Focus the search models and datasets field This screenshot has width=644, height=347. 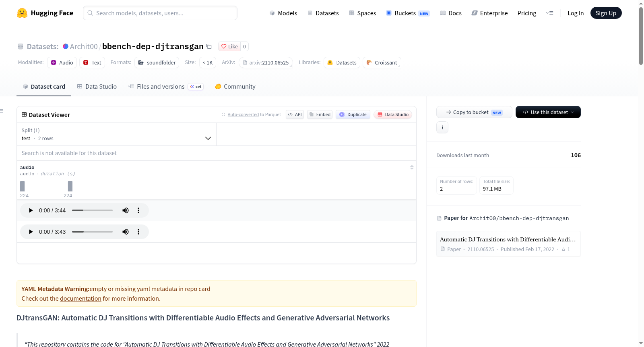(x=160, y=13)
